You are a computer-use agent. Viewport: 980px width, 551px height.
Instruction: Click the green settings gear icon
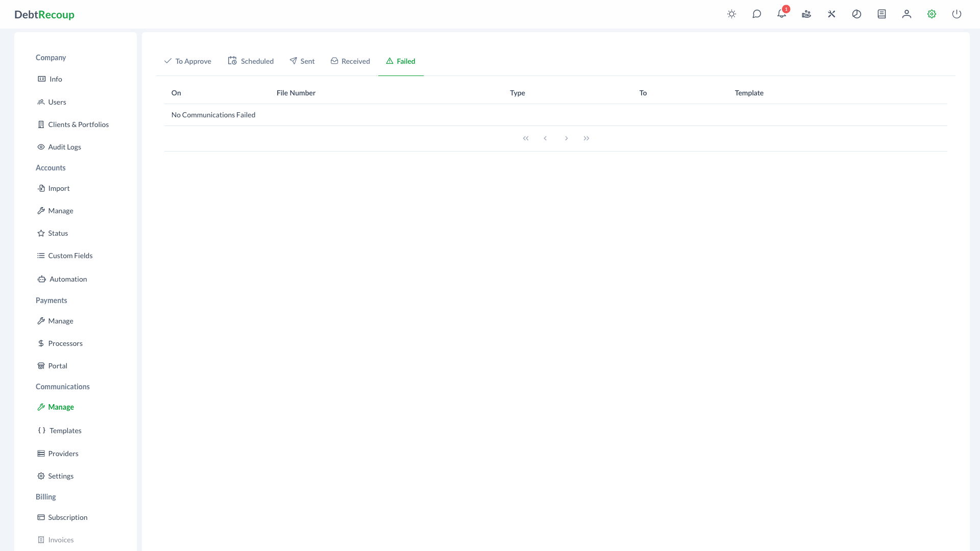click(932, 14)
